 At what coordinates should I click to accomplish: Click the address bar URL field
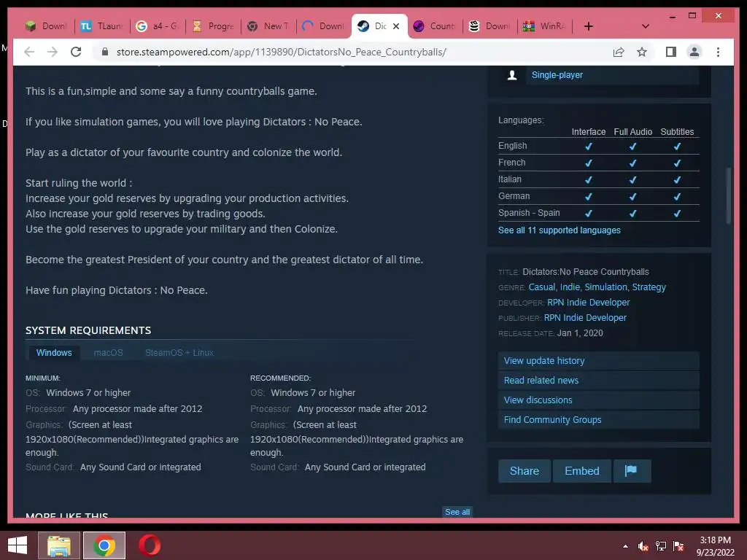(x=281, y=52)
